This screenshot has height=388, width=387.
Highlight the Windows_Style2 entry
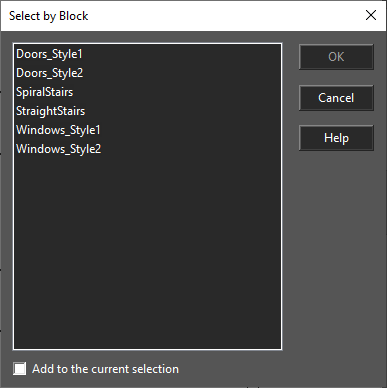pos(58,149)
